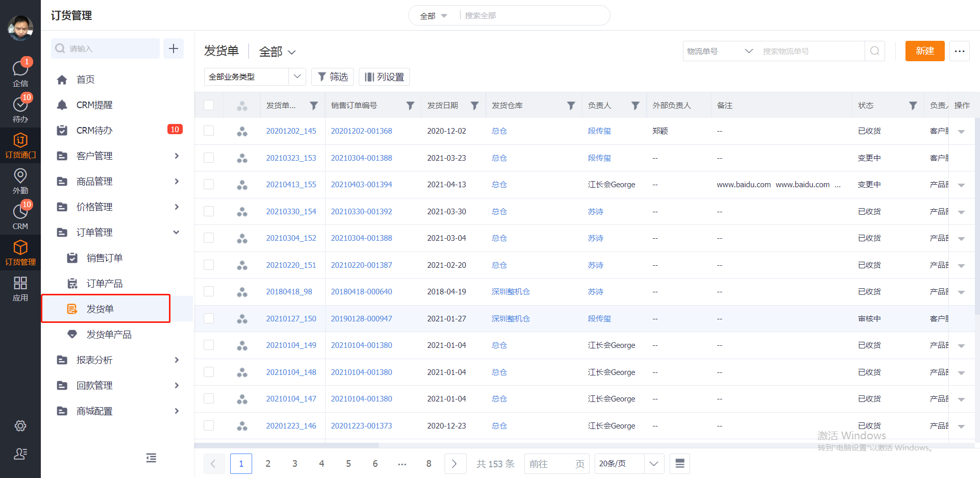The width and height of the screenshot is (980, 478).
Task: Click the hierarchy icon in row 20210413_155
Action: [242, 185]
